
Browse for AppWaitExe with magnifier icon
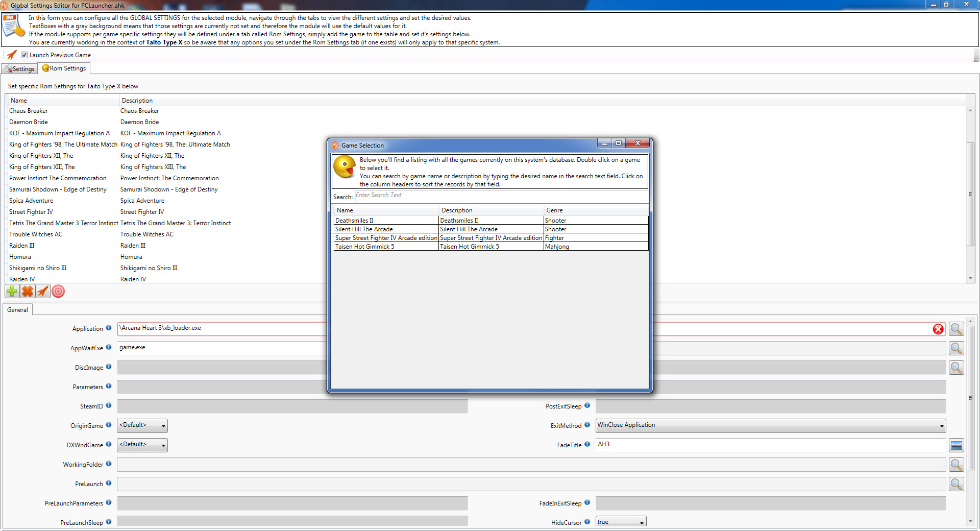(957, 348)
